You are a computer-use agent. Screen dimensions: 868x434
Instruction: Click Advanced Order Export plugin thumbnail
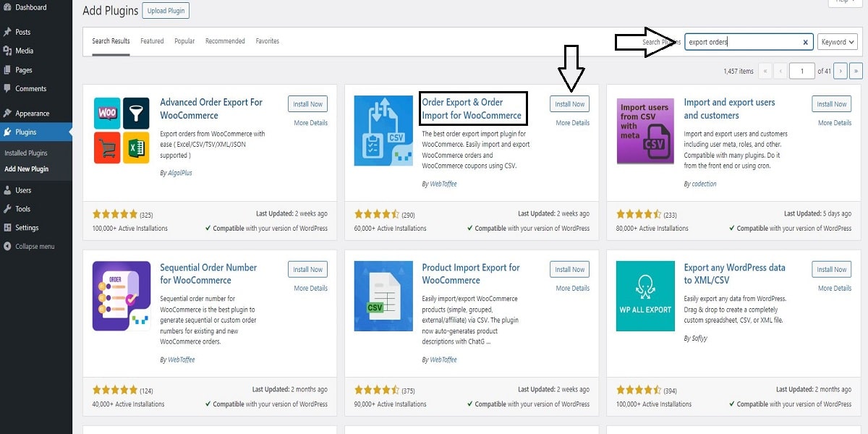tap(122, 130)
